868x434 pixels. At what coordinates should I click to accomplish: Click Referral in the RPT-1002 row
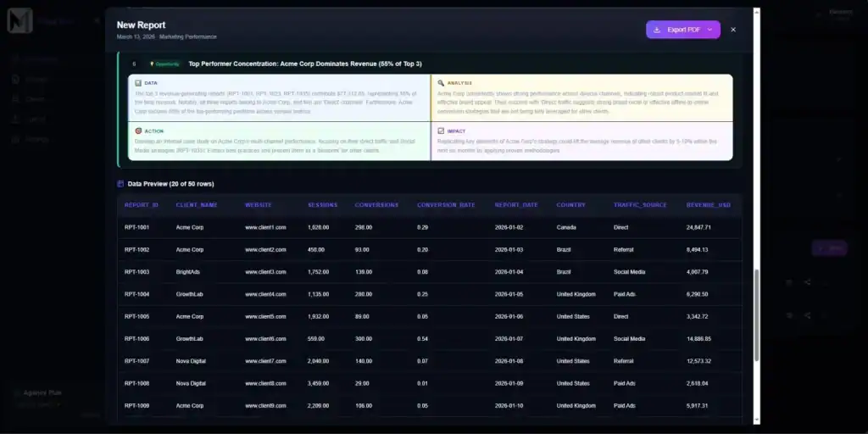point(623,250)
